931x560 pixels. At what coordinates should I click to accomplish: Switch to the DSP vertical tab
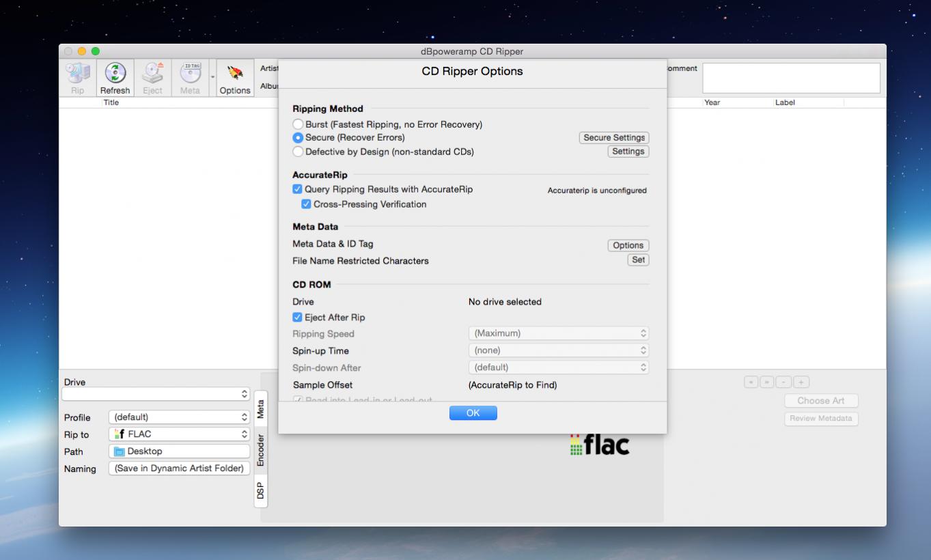(x=260, y=490)
